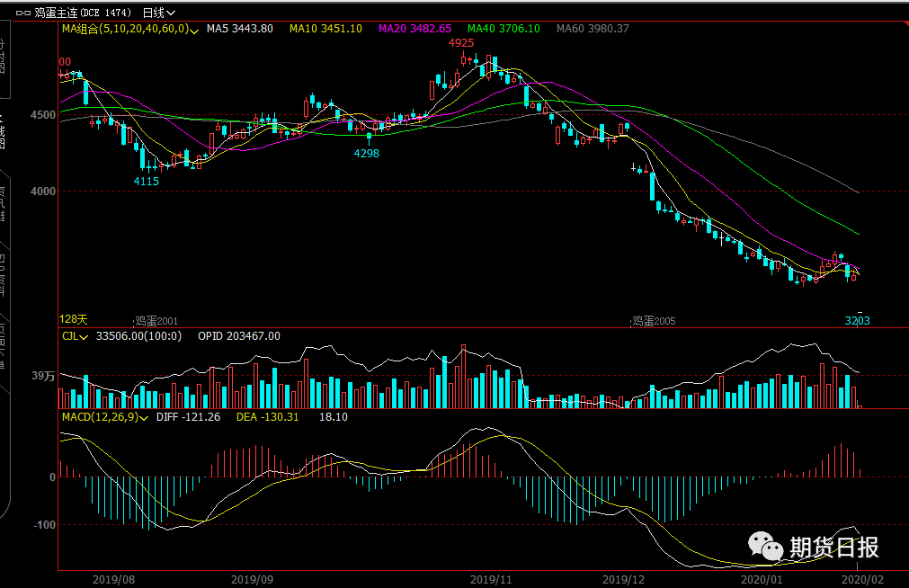Screen dimensions: 909x588
Task: Click the 4115 low price marker
Action: [146, 181]
